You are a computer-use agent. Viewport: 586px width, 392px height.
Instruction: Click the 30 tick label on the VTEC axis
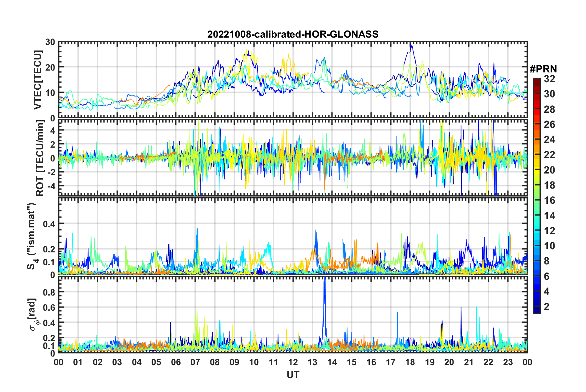point(50,42)
